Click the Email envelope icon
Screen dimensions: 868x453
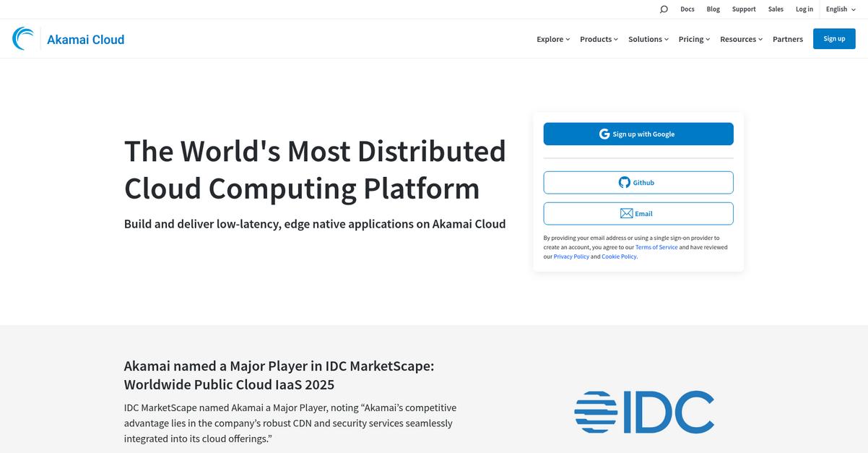pyautogui.click(x=627, y=214)
